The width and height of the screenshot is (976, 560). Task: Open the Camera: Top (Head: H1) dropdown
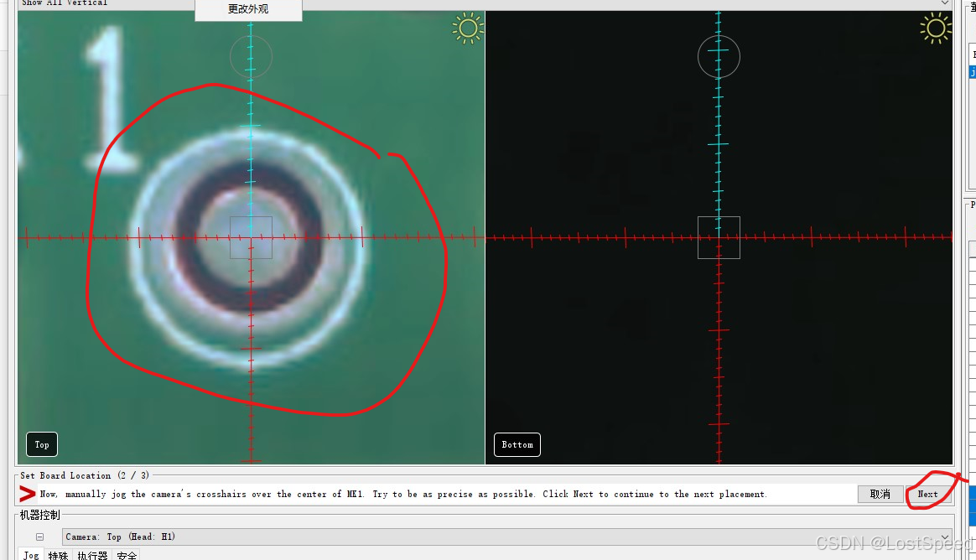point(507,537)
